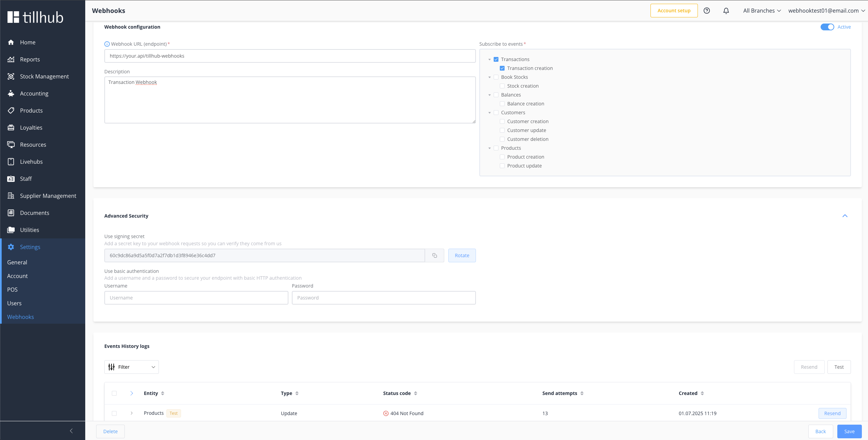Sort the table by Status code column
The image size is (868, 440).
pyautogui.click(x=416, y=393)
